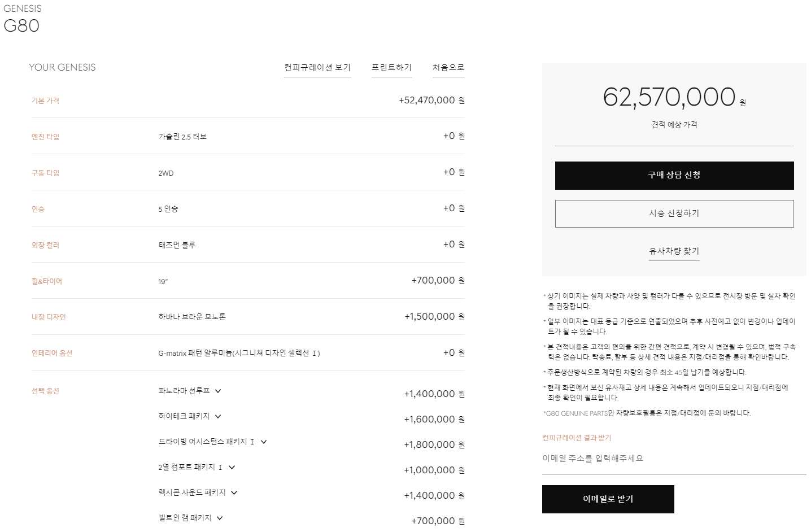The height and width of the screenshot is (532, 811).
Task: Click the 프린트하기 print link
Action: [x=391, y=68]
